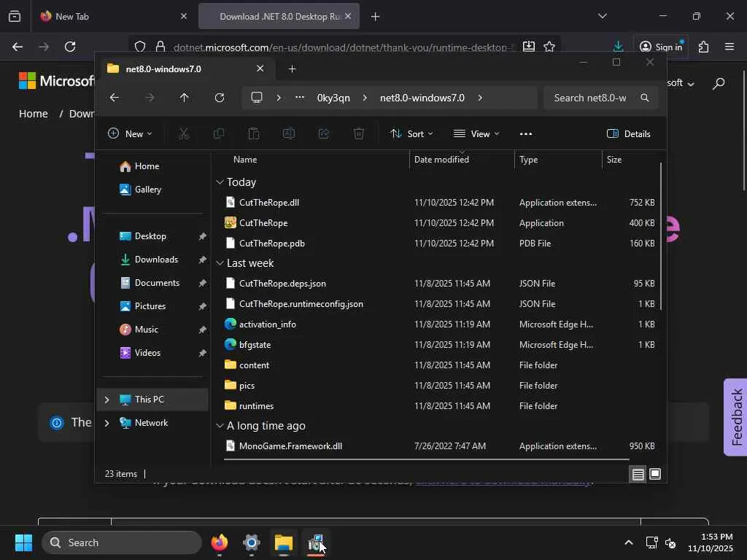The image size is (747, 560).
Task: Open Downloads in navigation pane
Action: (155, 260)
